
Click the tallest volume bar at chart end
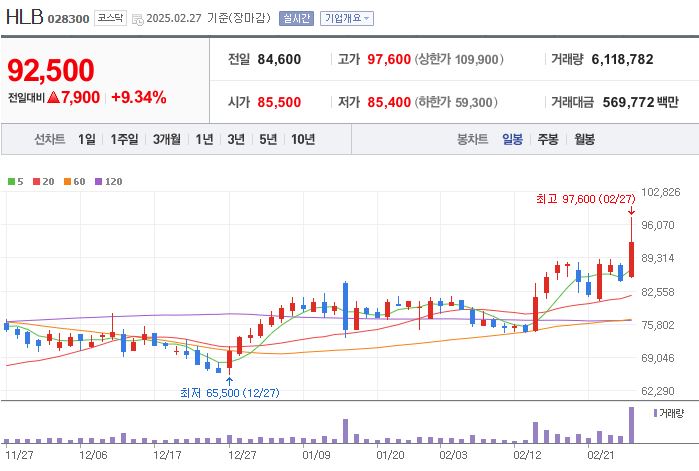tap(631, 425)
